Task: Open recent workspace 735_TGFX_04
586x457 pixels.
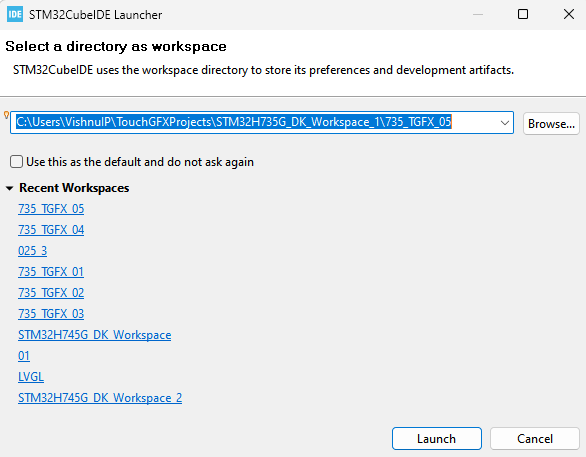Action: (51, 229)
